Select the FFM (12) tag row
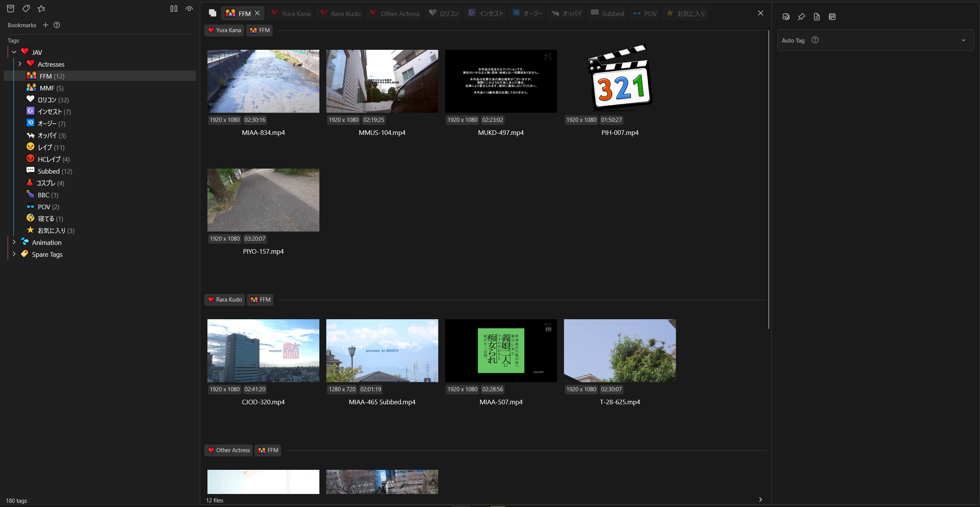The width and height of the screenshot is (980, 507). [100, 76]
